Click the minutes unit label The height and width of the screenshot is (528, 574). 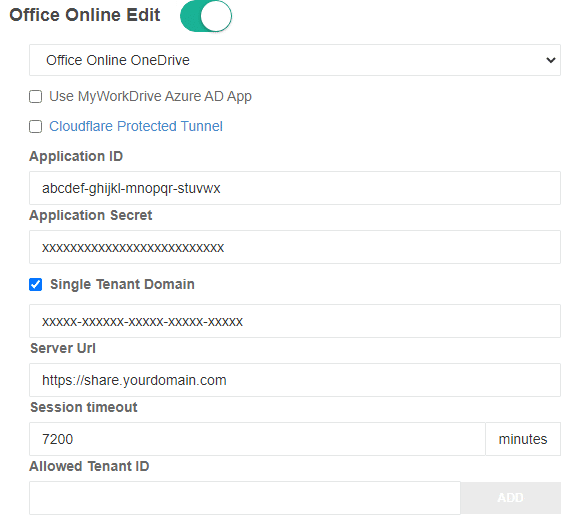click(523, 439)
